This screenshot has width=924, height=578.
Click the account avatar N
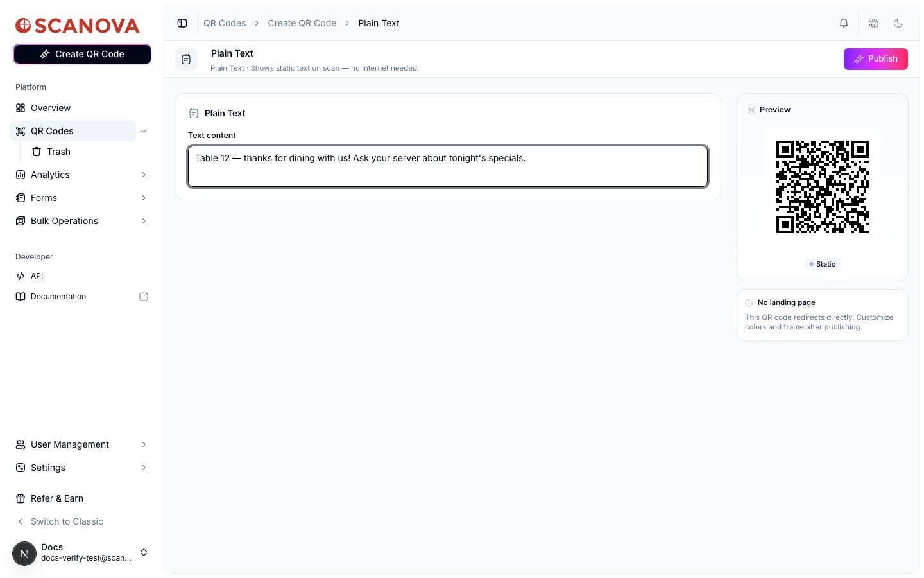(x=24, y=553)
